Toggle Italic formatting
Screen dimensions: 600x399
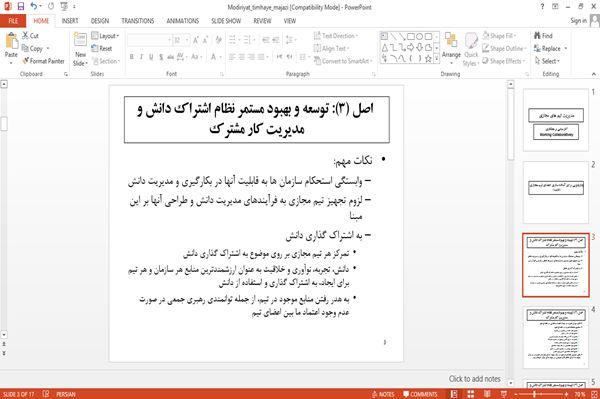141,57
